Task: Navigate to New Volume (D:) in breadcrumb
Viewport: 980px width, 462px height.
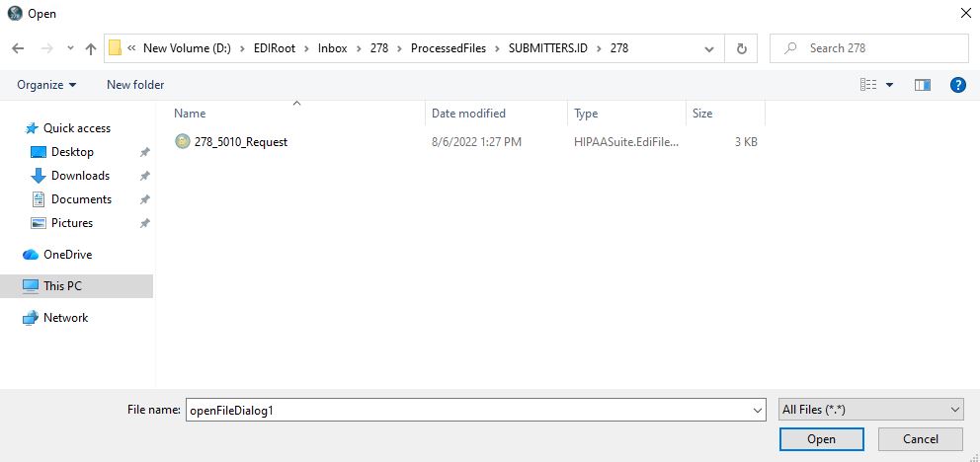Action: click(187, 48)
